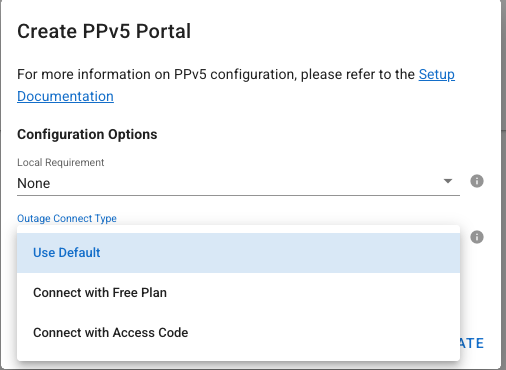
Task: Click the partially hidden CREATE button
Action: coord(472,343)
